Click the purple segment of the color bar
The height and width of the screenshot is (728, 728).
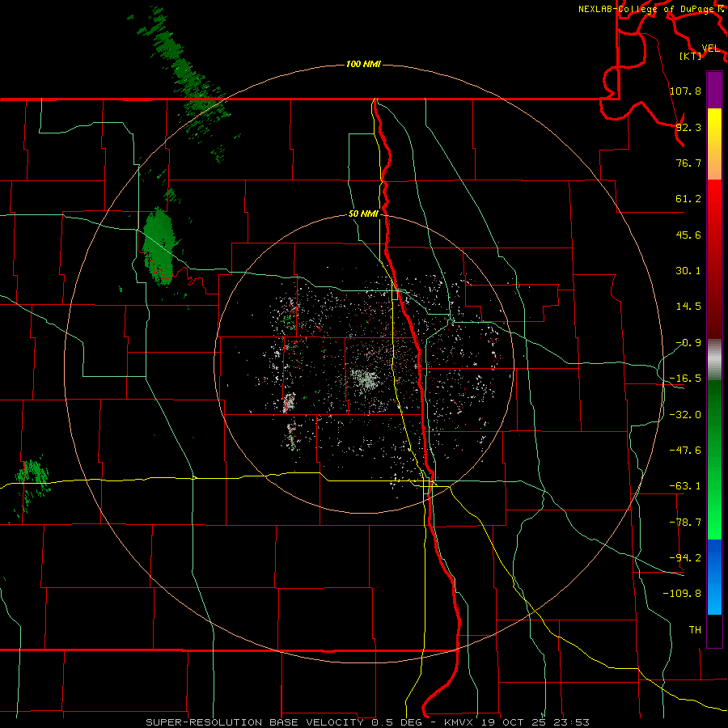[714, 90]
